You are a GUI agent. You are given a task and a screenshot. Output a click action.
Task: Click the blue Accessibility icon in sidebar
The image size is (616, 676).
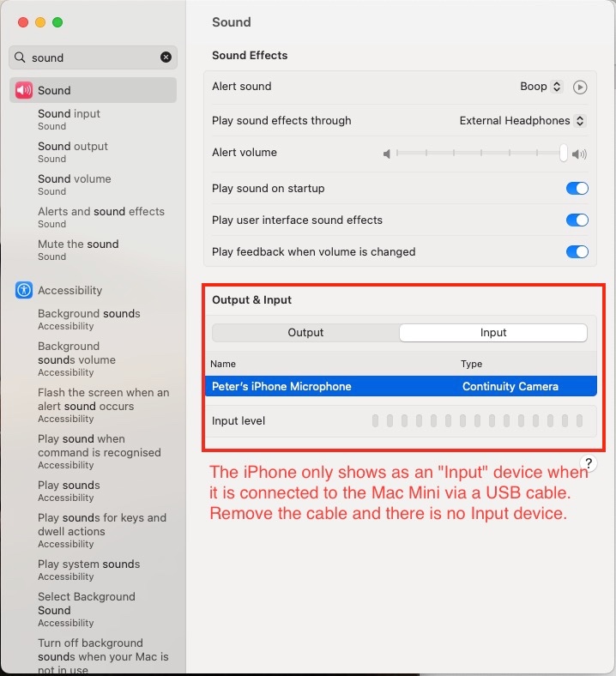24,290
